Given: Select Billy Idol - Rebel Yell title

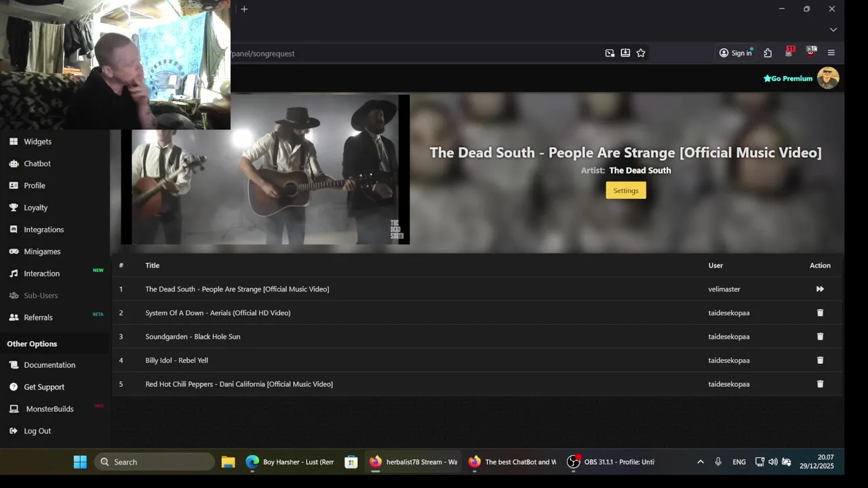Looking at the screenshot, I should pos(176,361).
